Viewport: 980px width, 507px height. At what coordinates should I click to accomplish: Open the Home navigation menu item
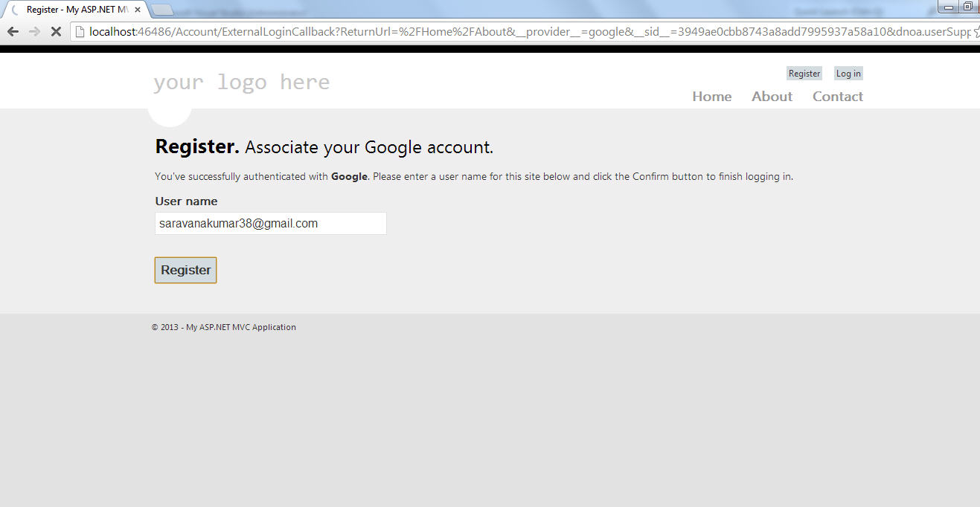(x=711, y=97)
